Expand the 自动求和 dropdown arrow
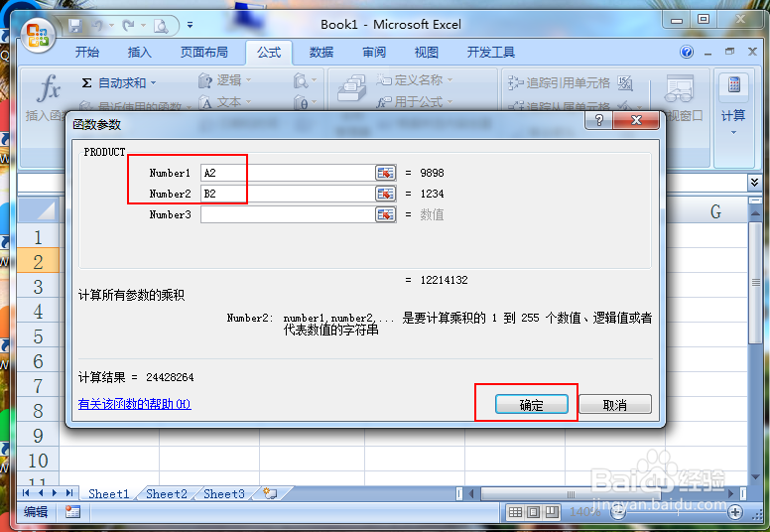The height and width of the screenshot is (532, 770). pos(153,83)
